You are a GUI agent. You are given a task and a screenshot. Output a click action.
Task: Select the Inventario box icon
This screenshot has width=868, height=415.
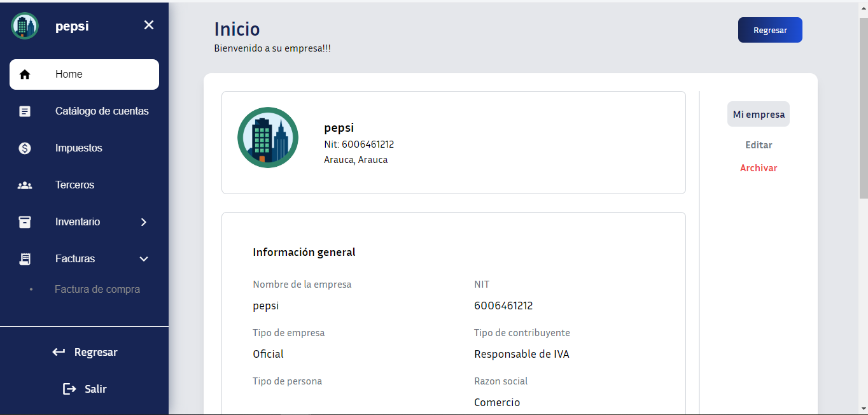(x=25, y=222)
